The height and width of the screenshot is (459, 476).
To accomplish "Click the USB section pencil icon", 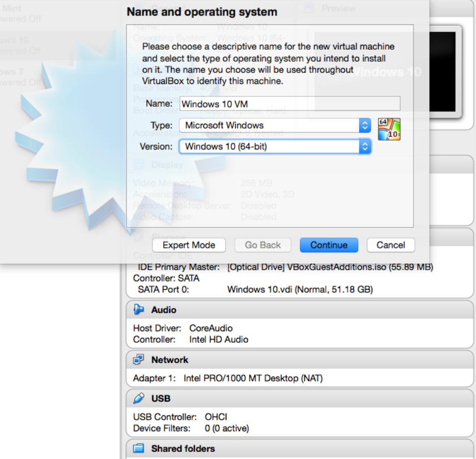I will click(x=139, y=398).
